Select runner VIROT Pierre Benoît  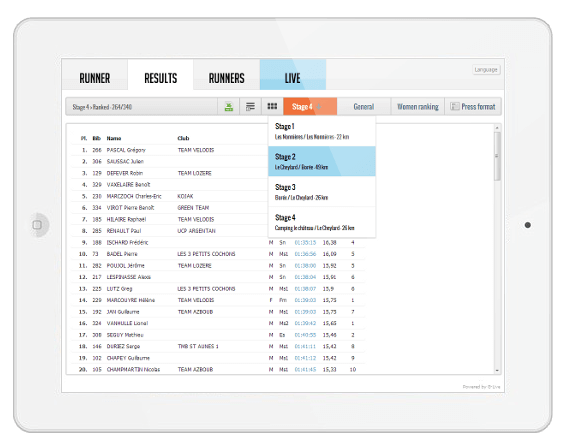(130, 208)
